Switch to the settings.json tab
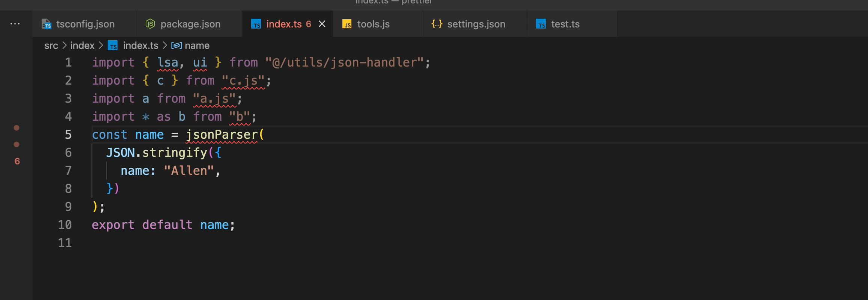The image size is (868, 300). pyautogui.click(x=475, y=24)
